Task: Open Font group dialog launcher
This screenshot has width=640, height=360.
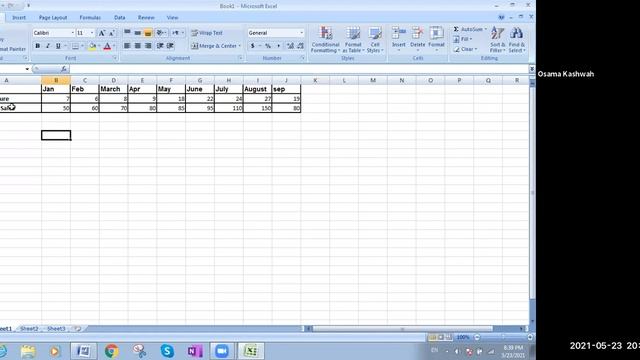Action: coord(115,58)
